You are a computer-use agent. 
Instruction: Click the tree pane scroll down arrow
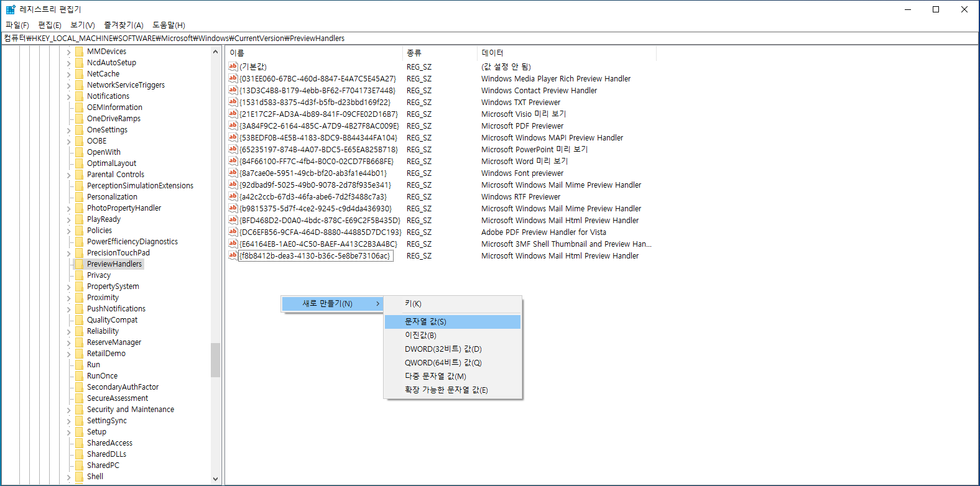pos(216,479)
